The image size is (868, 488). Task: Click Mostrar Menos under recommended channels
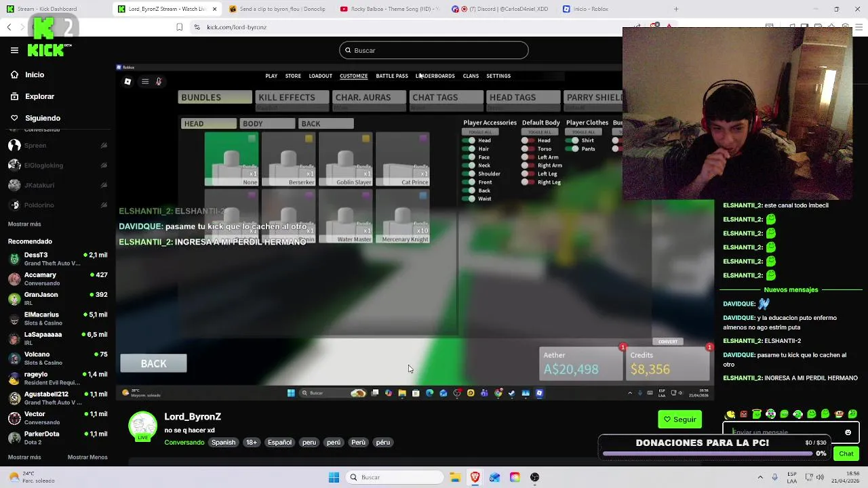coord(87,457)
